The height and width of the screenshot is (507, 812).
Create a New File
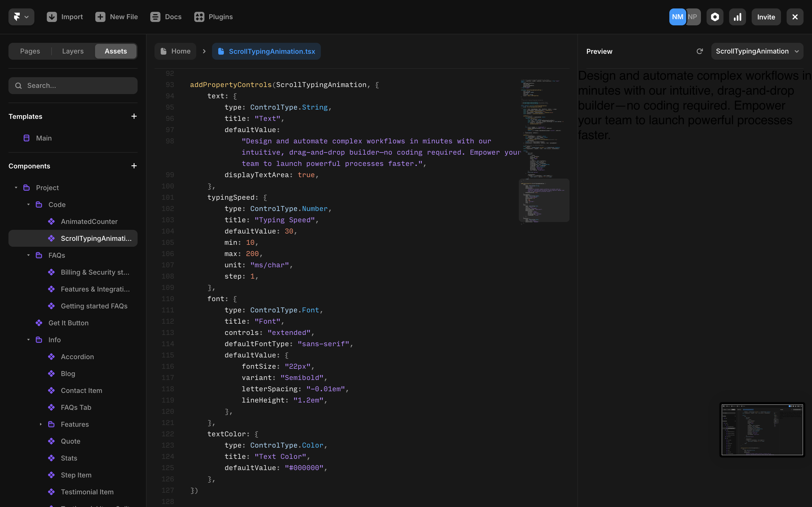pyautogui.click(x=116, y=16)
